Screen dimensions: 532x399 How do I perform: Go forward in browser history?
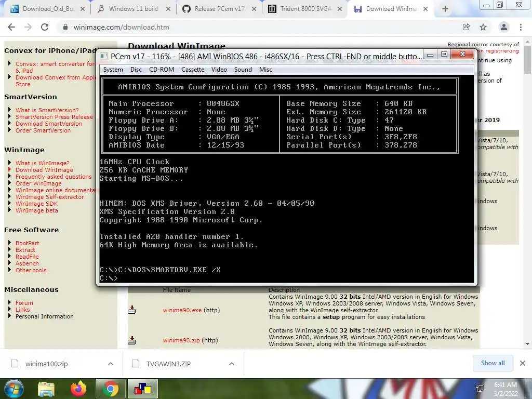click(x=28, y=27)
